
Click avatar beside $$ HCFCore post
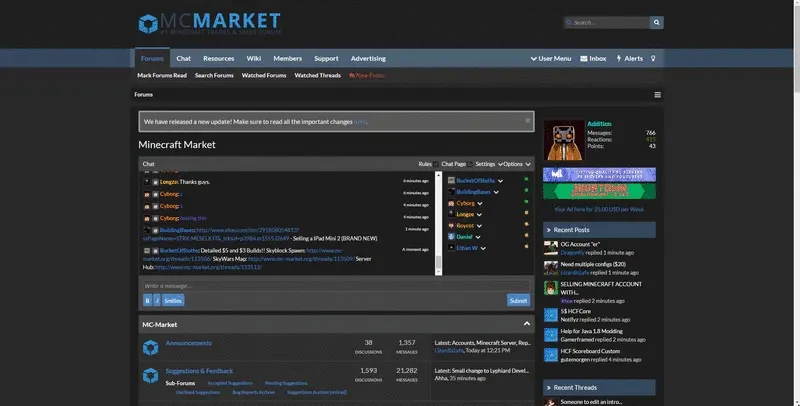551,315
